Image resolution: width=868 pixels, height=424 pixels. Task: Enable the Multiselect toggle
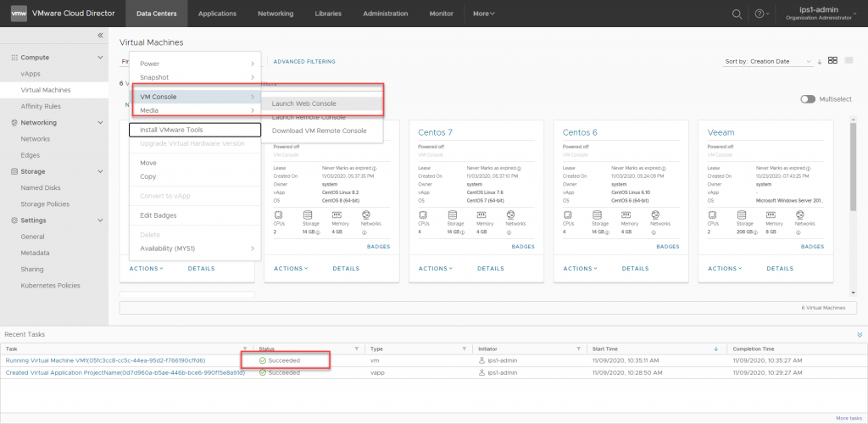click(808, 99)
